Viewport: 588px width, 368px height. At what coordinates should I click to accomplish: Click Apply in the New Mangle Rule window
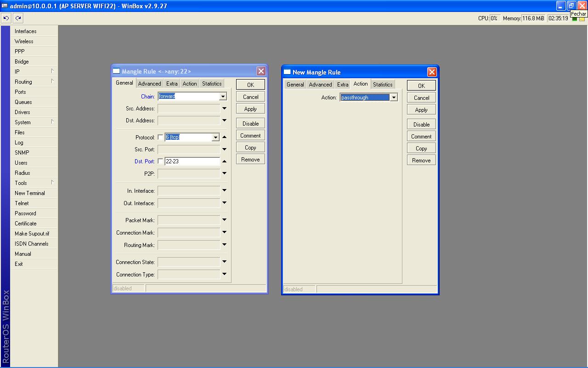(421, 109)
